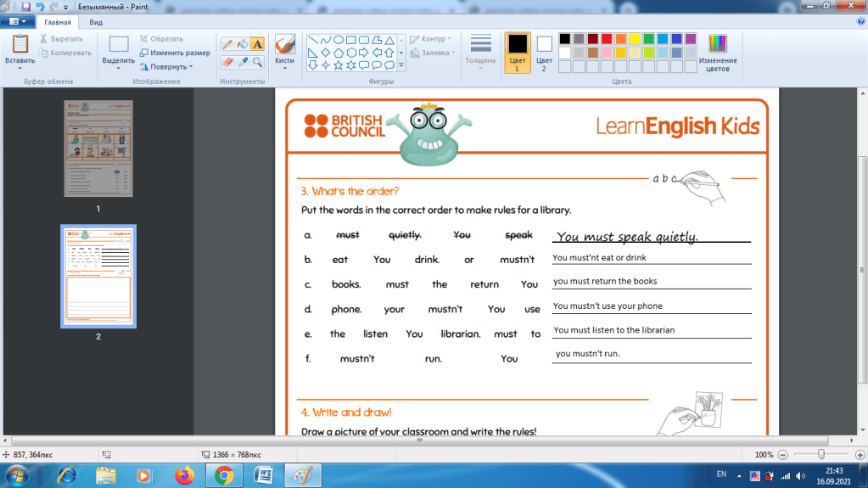Viewport: 868px width, 488px height.
Task: Select the Eraser tool
Action: tap(227, 62)
